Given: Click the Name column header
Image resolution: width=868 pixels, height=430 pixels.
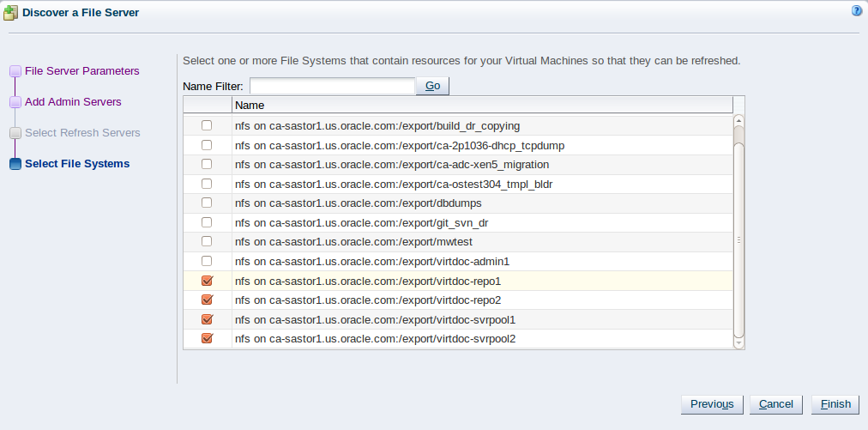Looking at the screenshot, I should pos(481,106).
